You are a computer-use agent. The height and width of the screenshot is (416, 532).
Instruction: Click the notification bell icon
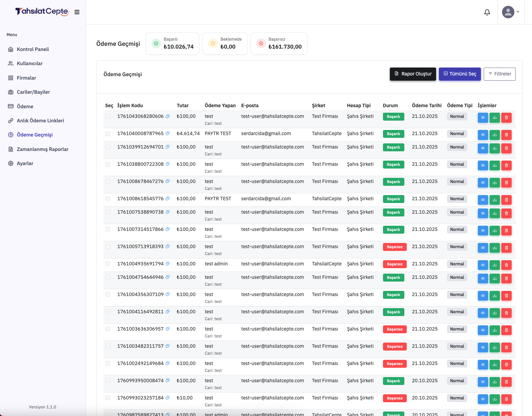tap(487, 12)
